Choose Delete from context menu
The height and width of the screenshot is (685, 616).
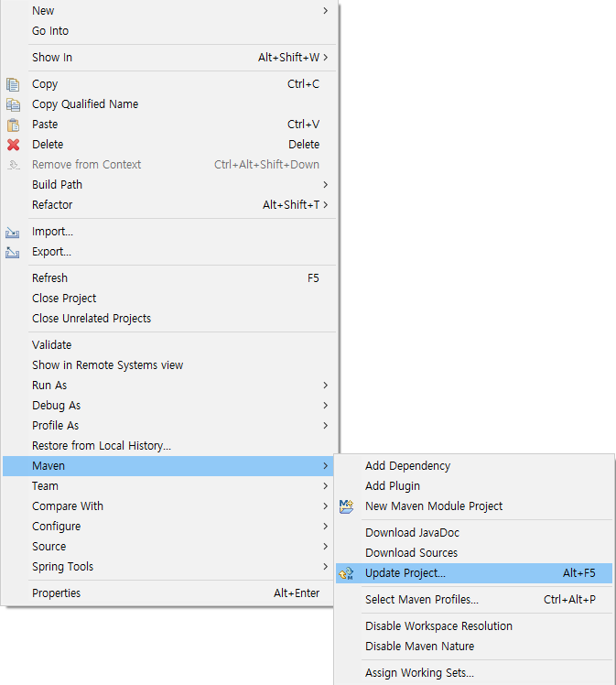169,144
